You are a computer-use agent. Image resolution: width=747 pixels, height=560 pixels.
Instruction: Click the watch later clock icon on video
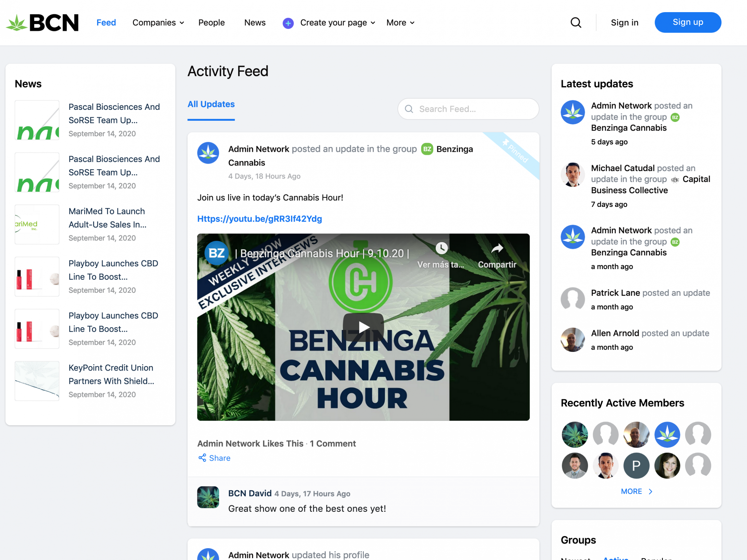point(441,248)
